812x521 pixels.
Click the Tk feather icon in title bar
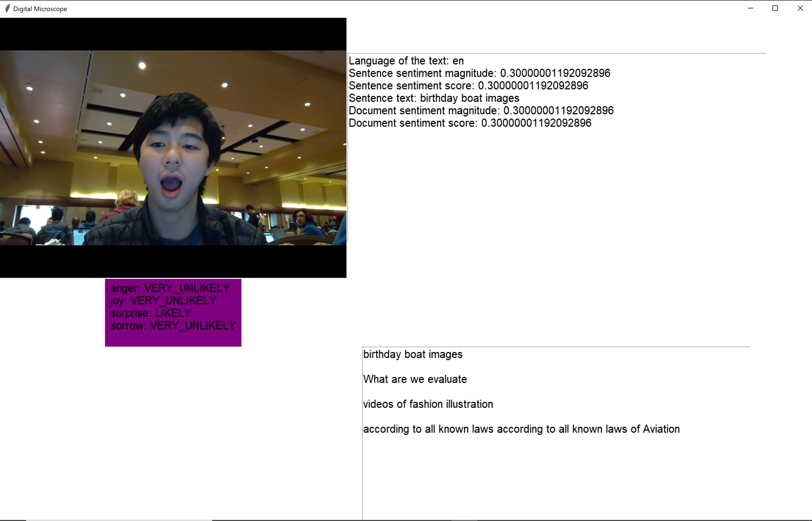click(7, 8)
